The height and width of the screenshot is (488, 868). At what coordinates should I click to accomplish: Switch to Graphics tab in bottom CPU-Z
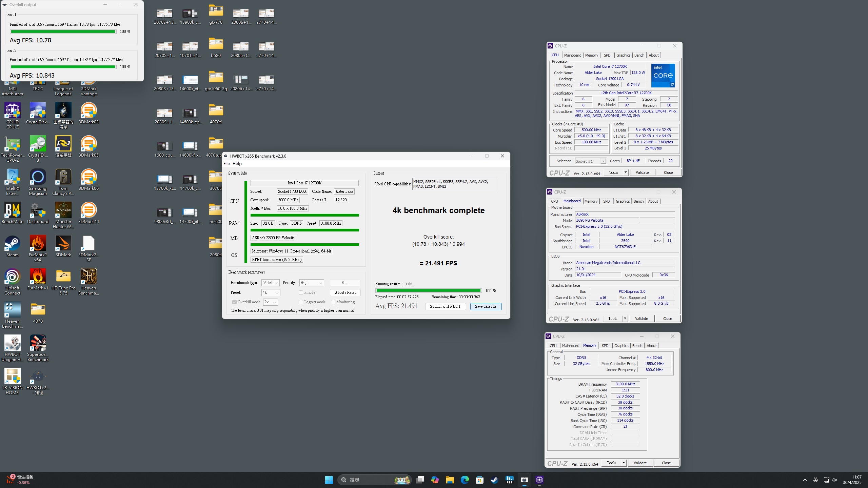[621, 346]
